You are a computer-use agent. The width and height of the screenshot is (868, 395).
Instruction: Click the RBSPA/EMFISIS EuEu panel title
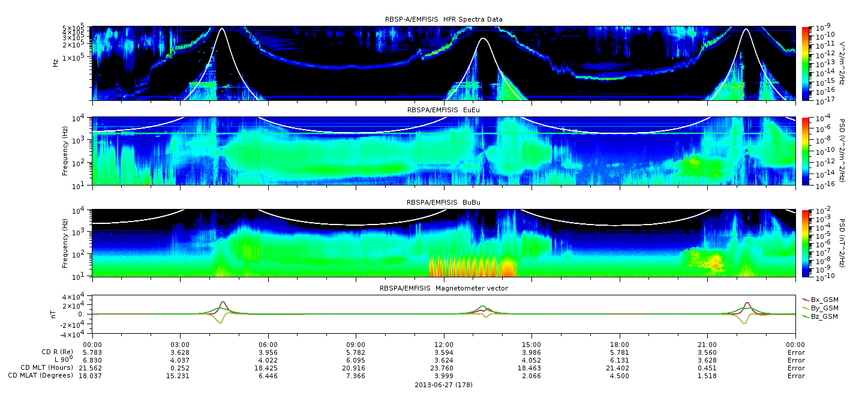click(443, 109)
